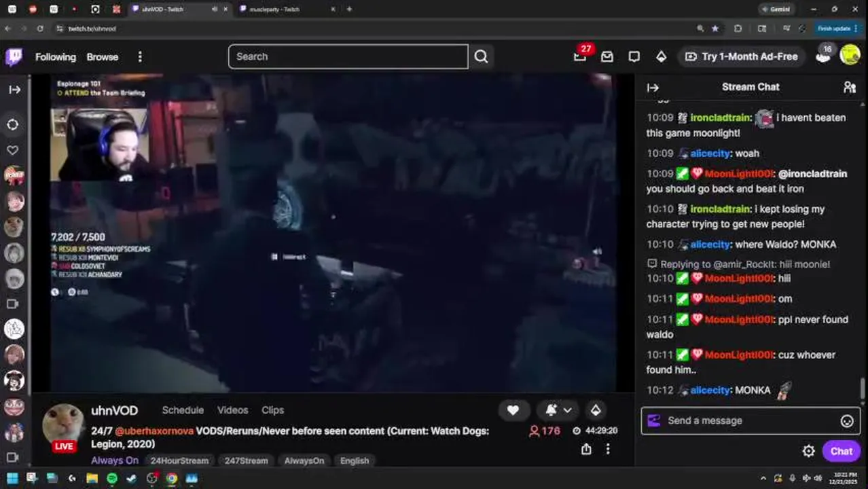Open Steam from the taskbar
The width and height of the screenshot is (868, 489).
click(131, 478)
